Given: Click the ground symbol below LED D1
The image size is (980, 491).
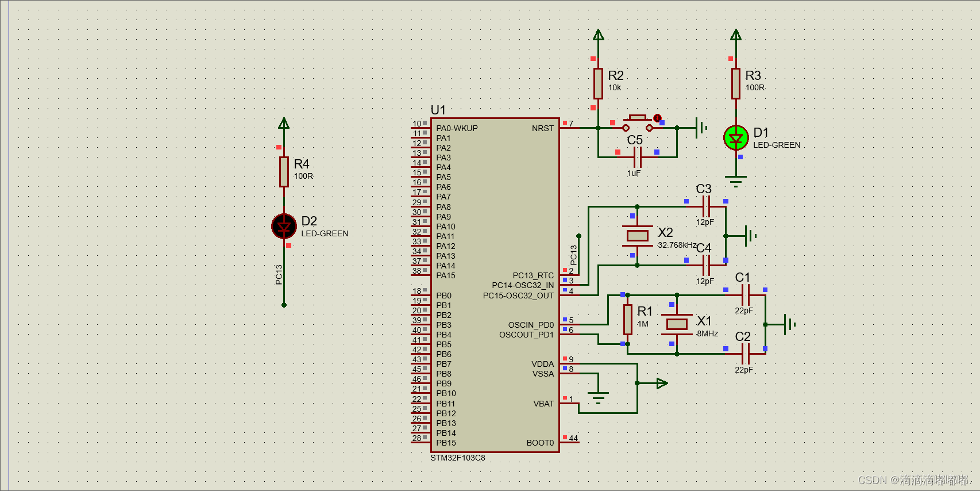Looking at the screenshot, I should [736, 182].
